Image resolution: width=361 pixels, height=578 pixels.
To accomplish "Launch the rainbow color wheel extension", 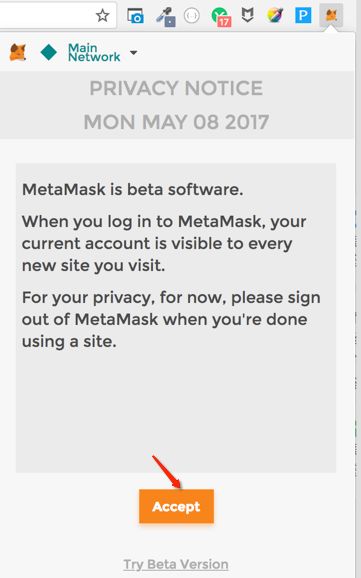I will point(275,15).
